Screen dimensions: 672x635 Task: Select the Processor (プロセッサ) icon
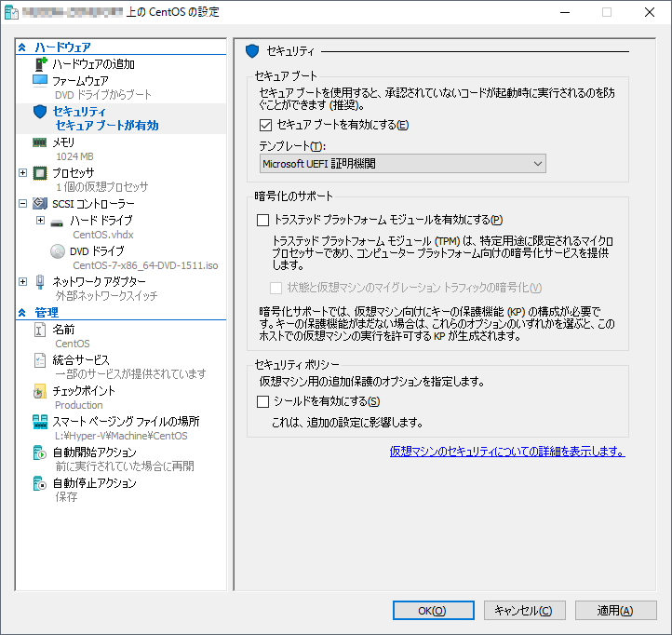40,173
